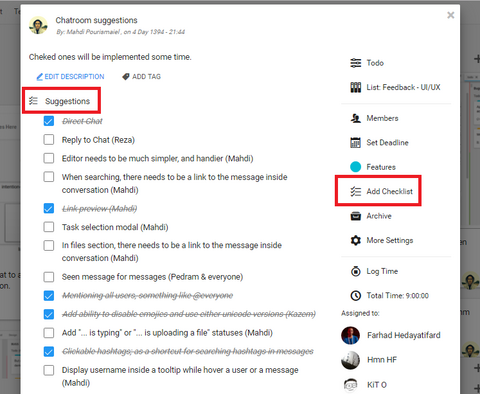Click the Assigned to: label
The height and width of the screenshot is (394, 480).
360,313
